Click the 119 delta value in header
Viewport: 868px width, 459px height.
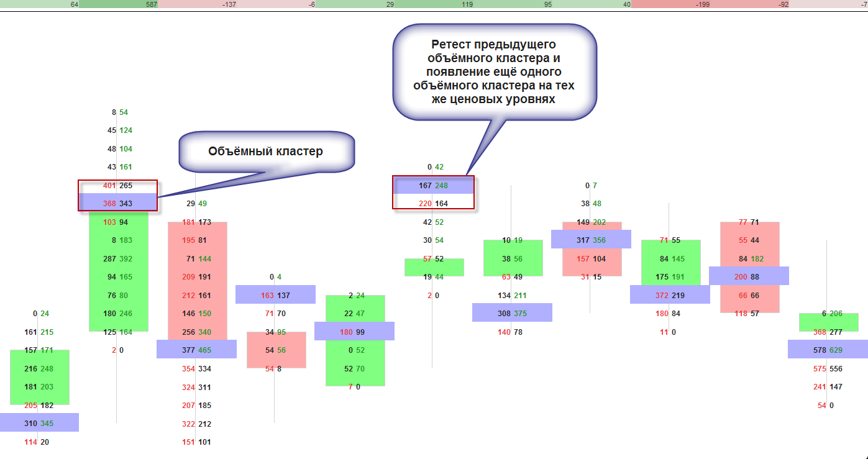pyautogui.click(x=434, y=4)
